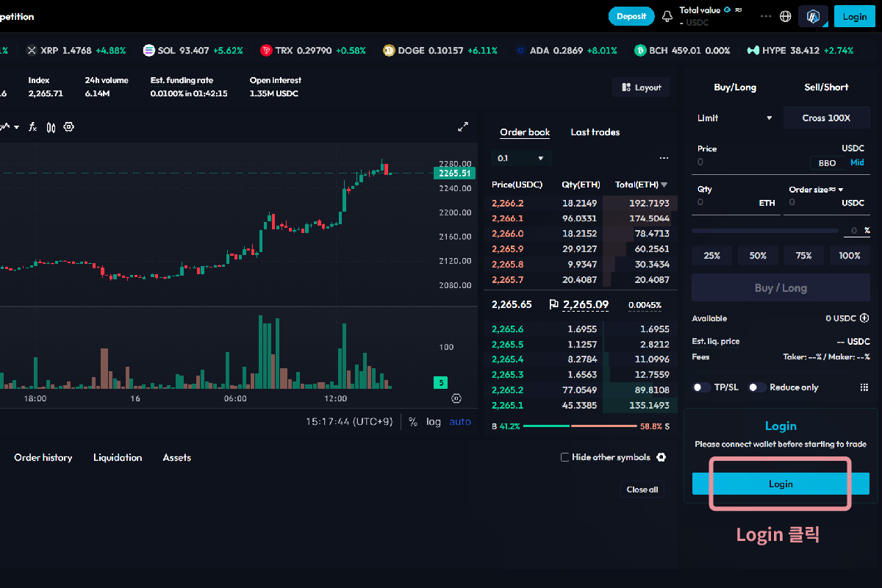The height and width of the screenshot is (588, 882).
Task: Click the plus icon beside Available USDC
Action: (864, 318)
